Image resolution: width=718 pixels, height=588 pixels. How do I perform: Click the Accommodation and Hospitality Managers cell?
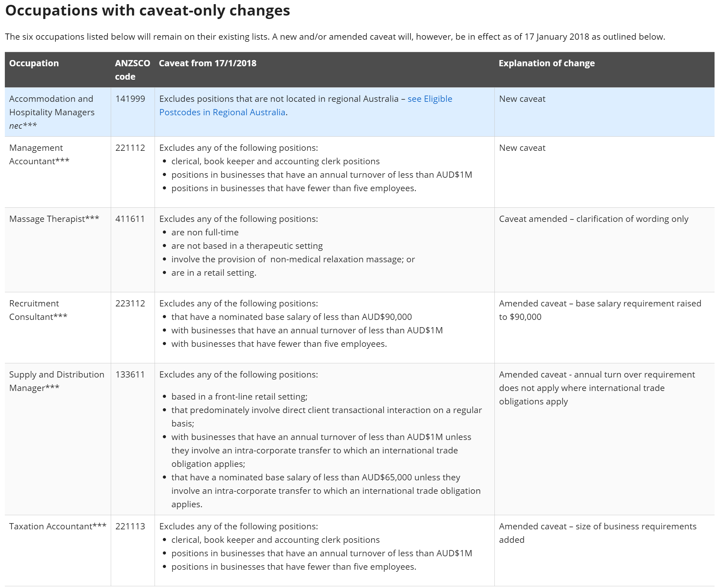[x=52, y=112]
